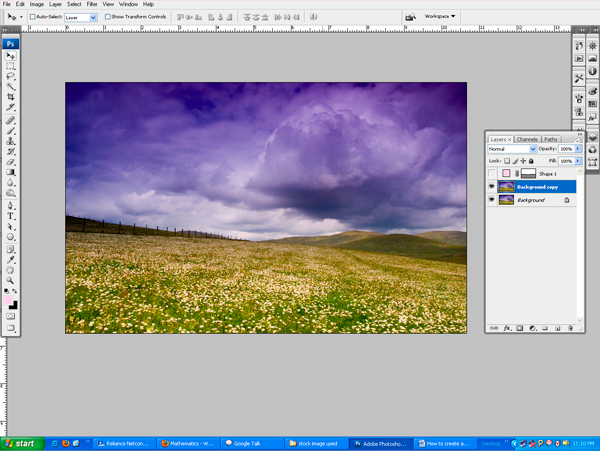Select the Eyedropper tool
The width and height of the screenshot is (600, 451).
(x=11, y=260)
